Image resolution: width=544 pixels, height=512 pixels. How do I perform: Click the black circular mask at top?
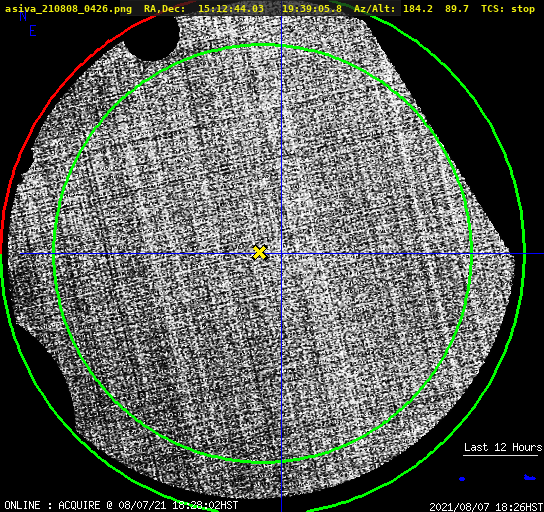[x=152, y=37]
